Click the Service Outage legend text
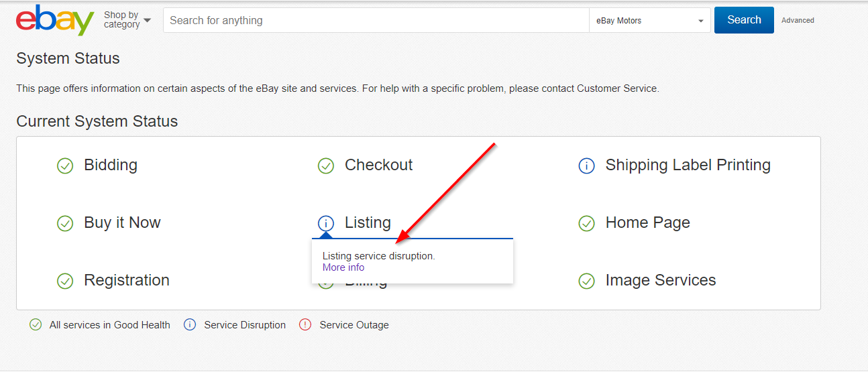 pyautogui.click(x=354, y=325)
